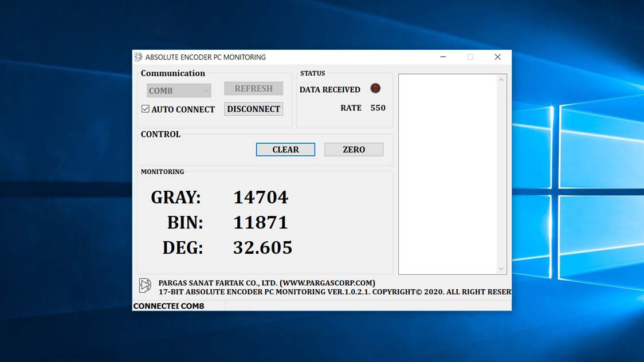Click the application icon in the title bar

[138, 57]
